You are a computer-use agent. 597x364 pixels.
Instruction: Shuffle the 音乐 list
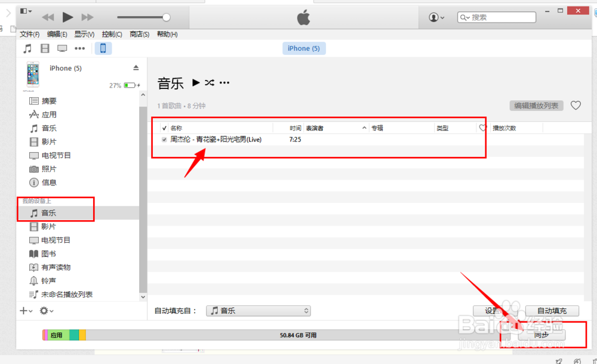pos(210,82)
